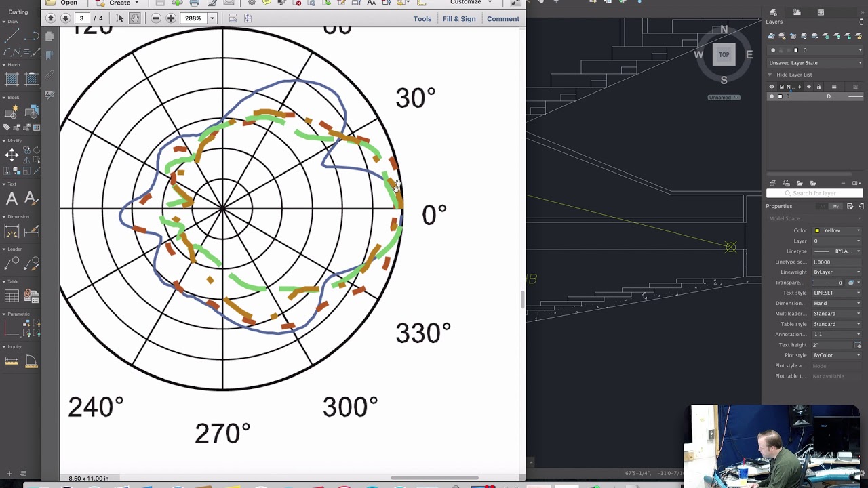Open attachments paperclip in PDF sidebar
This screenshot has width=868, height=488.
(x=50, y=75)
